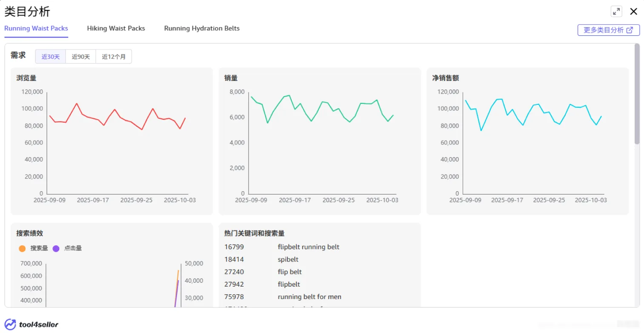Click the 搜索绩效 chart title

(30, 233)
